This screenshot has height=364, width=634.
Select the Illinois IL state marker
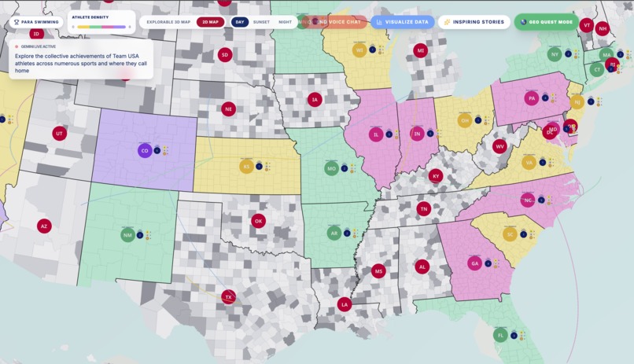[376, 134]
